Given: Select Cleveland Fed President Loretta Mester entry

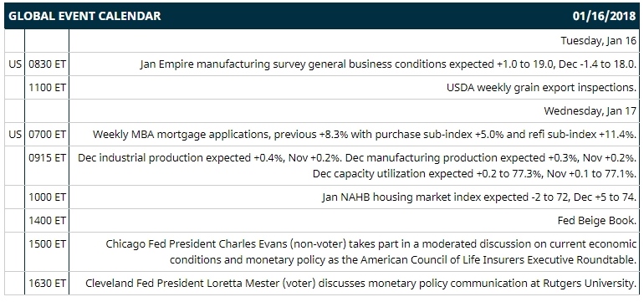Looking at the screenshot, I should click(x=361, y=283).
